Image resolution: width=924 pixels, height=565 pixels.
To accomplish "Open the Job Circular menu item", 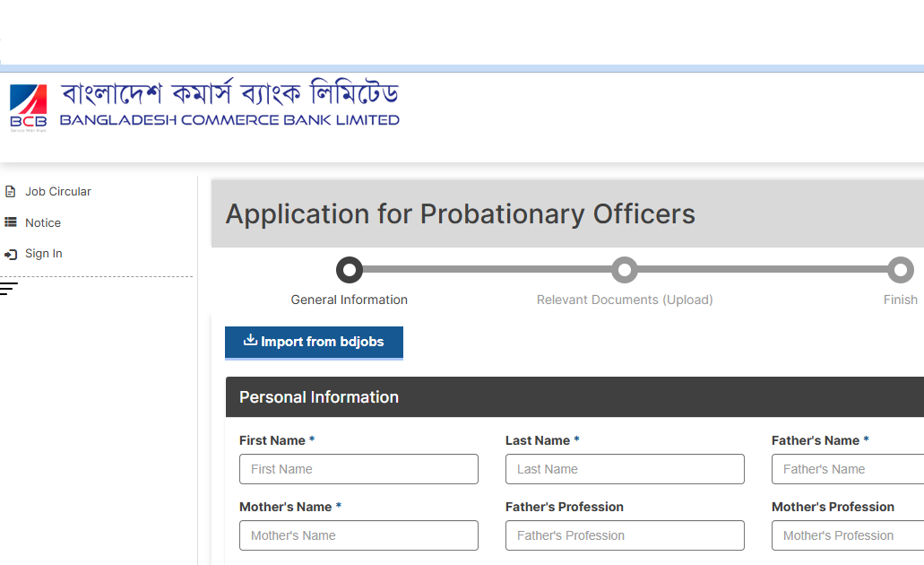I will pos(57,192).
